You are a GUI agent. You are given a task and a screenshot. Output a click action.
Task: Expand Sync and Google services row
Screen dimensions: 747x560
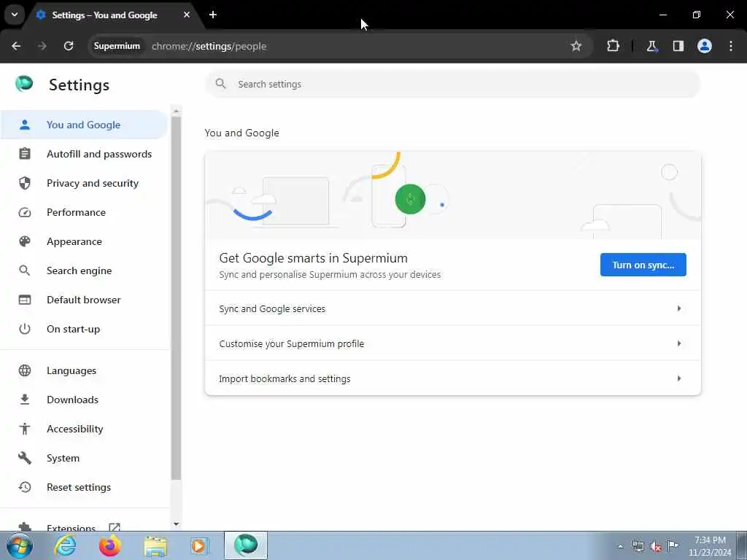[x=452, y=308]
